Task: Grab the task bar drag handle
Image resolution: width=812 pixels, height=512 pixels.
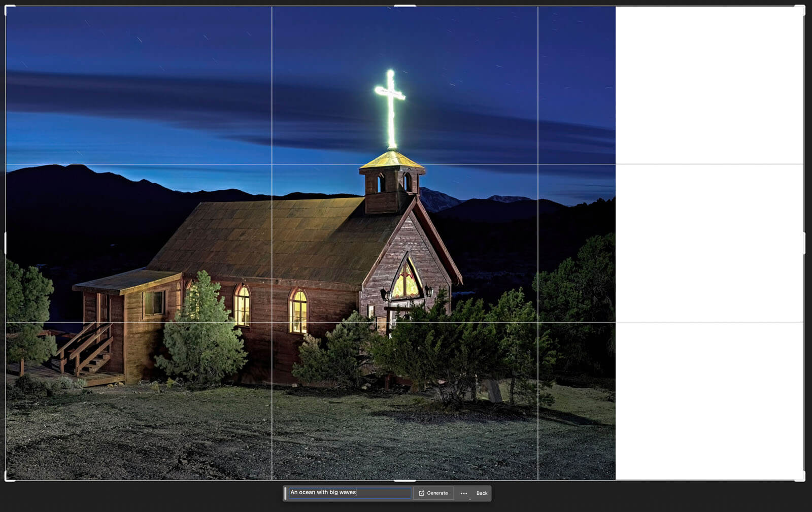Action: click(286, 493)
